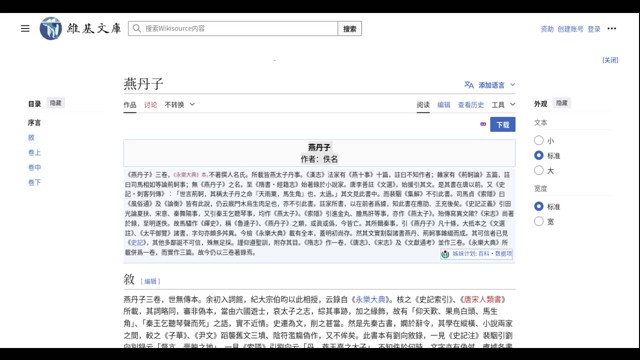
Task: Click the magnifier search icon
Action: [137, 29]
